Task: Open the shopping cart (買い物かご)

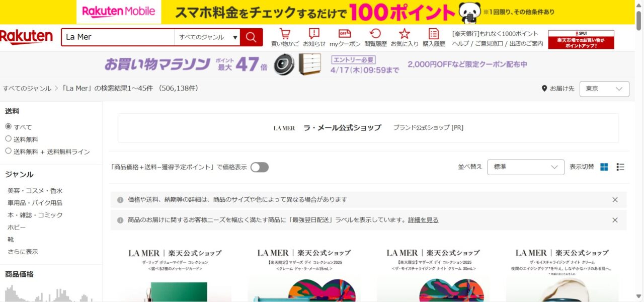Action: click(285, 38)
